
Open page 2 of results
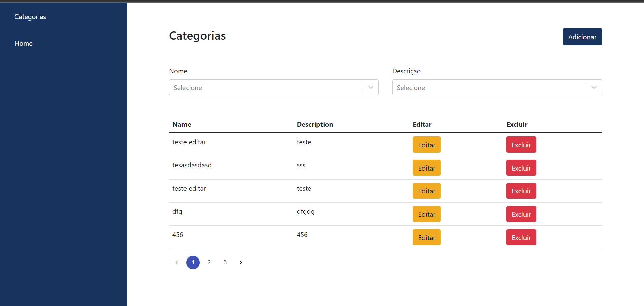tap(209, 262)
